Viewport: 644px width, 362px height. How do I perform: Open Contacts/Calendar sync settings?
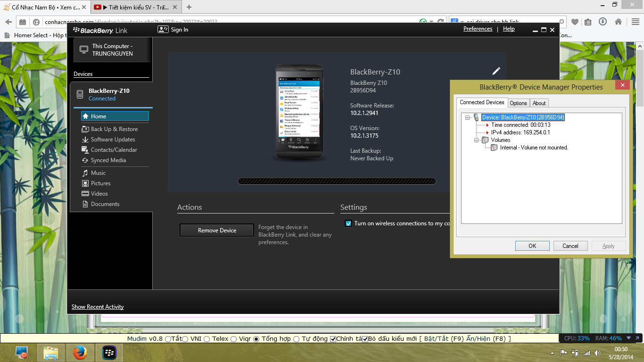[114, 150]
